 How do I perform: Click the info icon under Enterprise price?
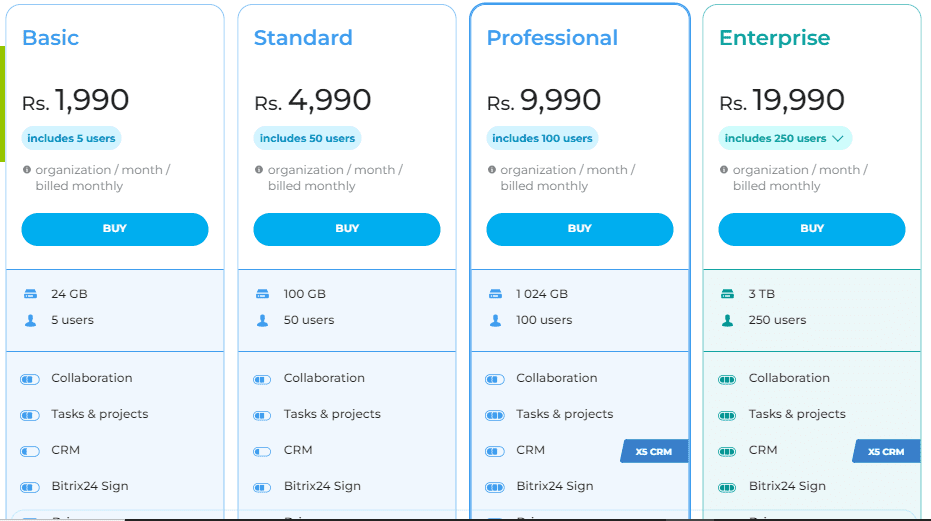click(x=724, y=170)
